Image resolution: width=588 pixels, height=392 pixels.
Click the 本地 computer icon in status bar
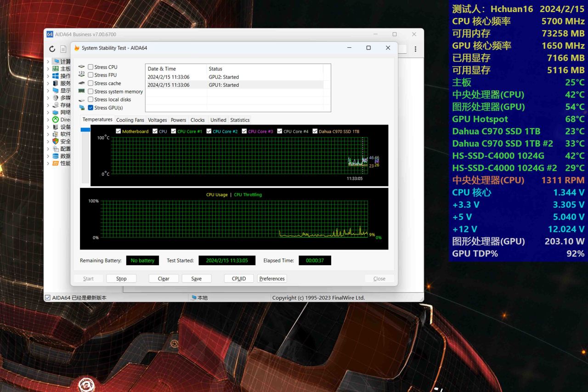194,298
